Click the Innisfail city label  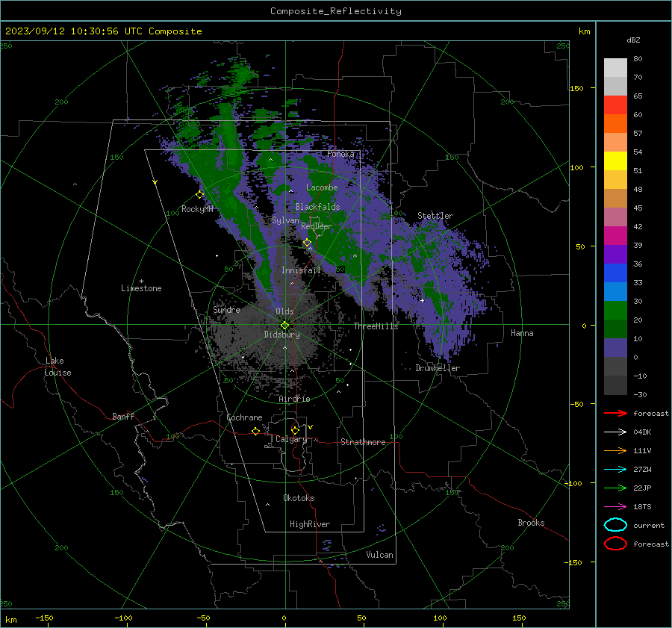tap(301, 270)
